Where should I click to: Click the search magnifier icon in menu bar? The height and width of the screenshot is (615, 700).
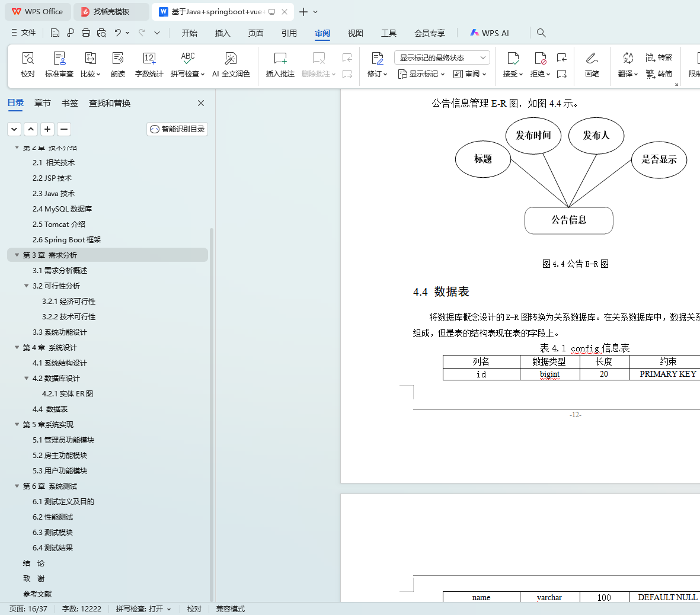pos(541,33)
